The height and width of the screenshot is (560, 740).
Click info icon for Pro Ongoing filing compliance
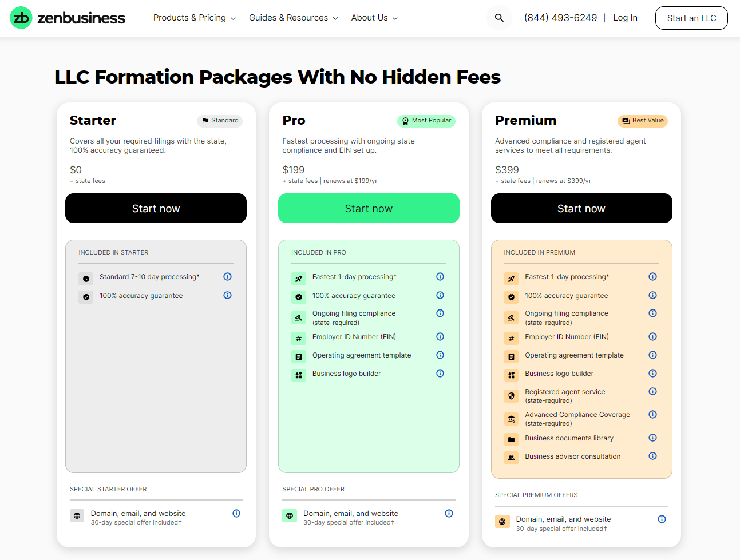coord(440,313)
